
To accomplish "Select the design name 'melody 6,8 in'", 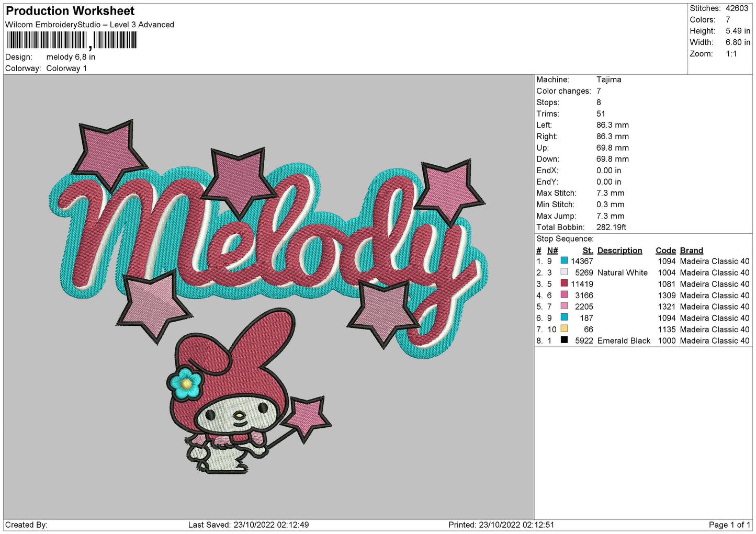I will pyautogui.click(x=71, y=57).
